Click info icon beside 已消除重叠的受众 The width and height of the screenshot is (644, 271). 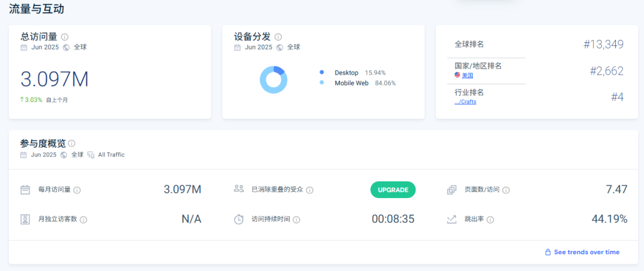click(309, 190)
